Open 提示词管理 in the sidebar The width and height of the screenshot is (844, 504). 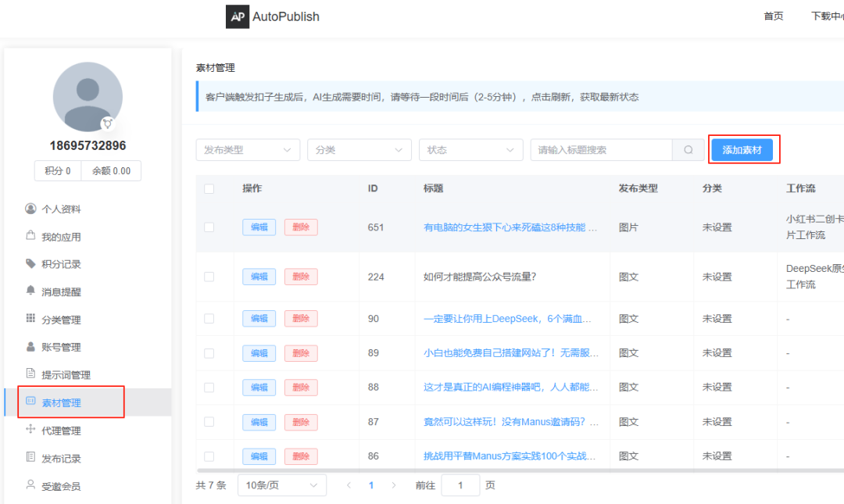(66, 375)
